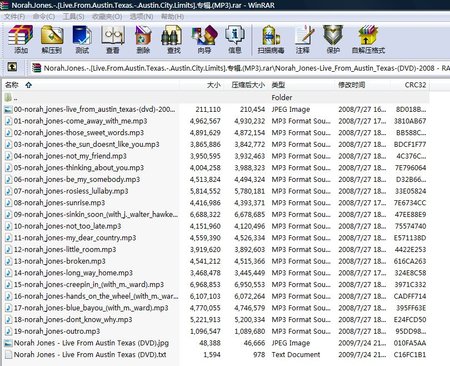Click icon of Norah Jones Live From Austin Texas (DVD).jpg
This screenshot has height=366, width=450.
coord(8,343)
